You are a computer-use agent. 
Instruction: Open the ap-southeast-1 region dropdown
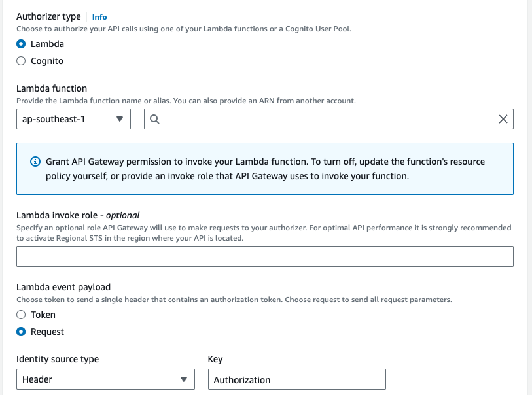74,119
